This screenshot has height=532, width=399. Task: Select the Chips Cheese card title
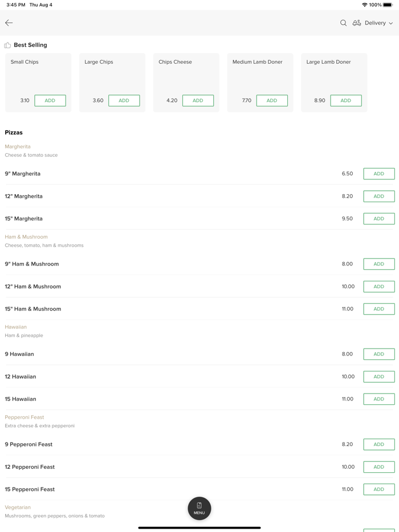coord(175,62)
